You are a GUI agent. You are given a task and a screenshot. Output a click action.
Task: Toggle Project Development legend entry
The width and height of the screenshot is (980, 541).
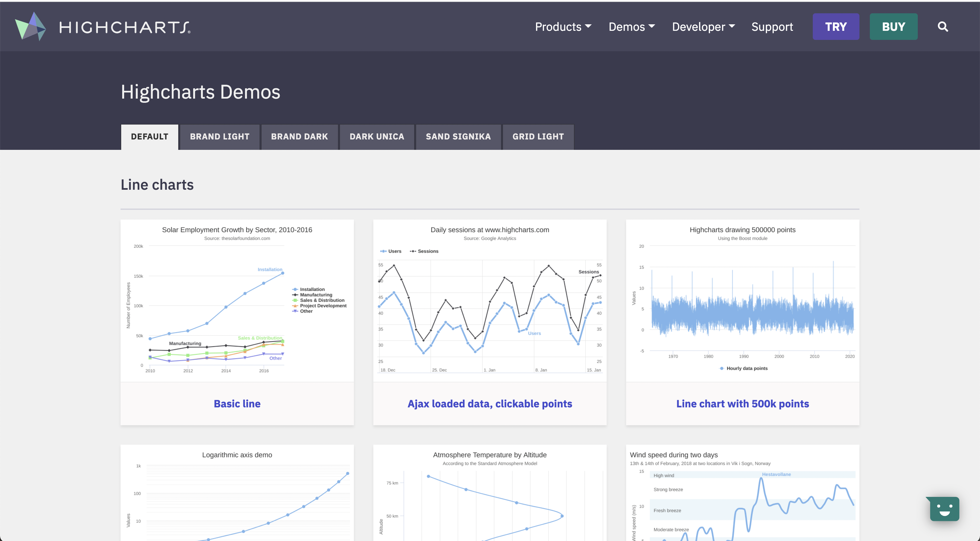pyautogui.click(x=322, y=306)
